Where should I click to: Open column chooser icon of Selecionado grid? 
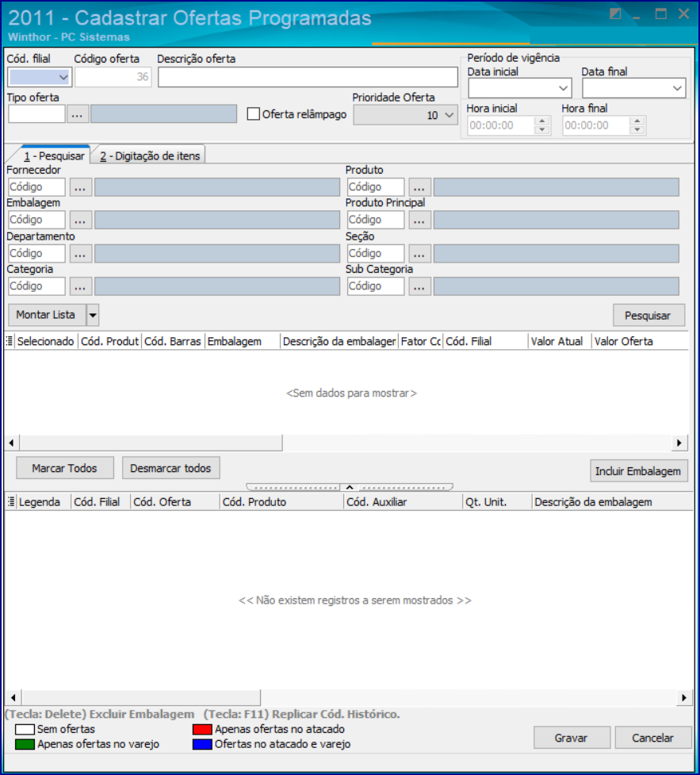point(10,341)
